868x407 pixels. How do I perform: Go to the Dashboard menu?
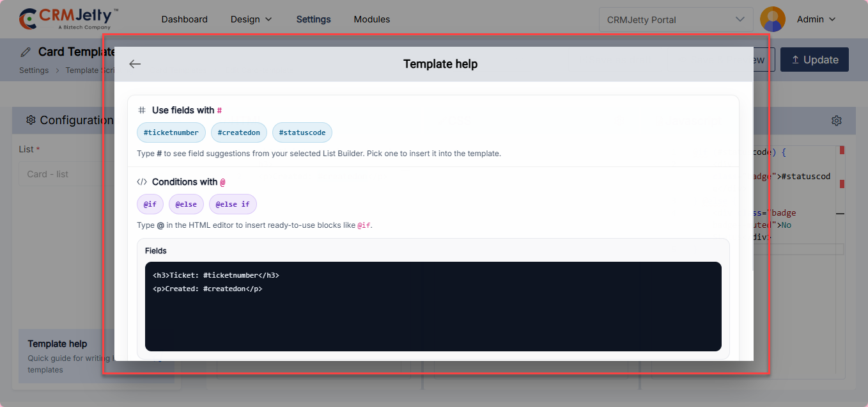click(184, 19)
